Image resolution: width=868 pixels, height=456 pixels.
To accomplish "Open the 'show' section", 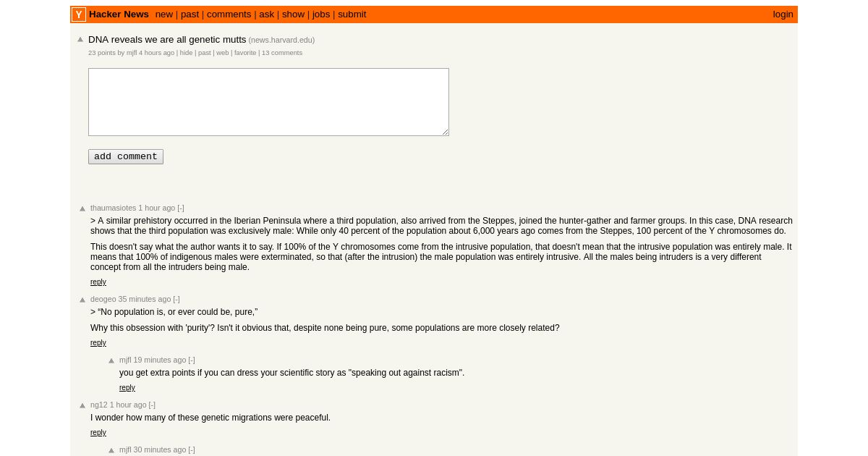I will click(293, 14).
